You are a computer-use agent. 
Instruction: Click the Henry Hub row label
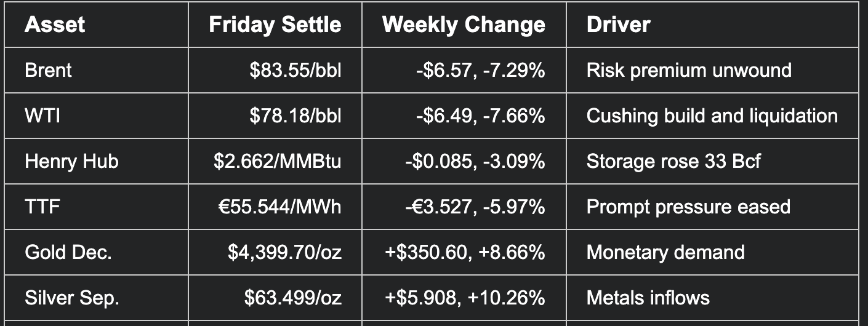pyautogui.click(x=71, y=161)
